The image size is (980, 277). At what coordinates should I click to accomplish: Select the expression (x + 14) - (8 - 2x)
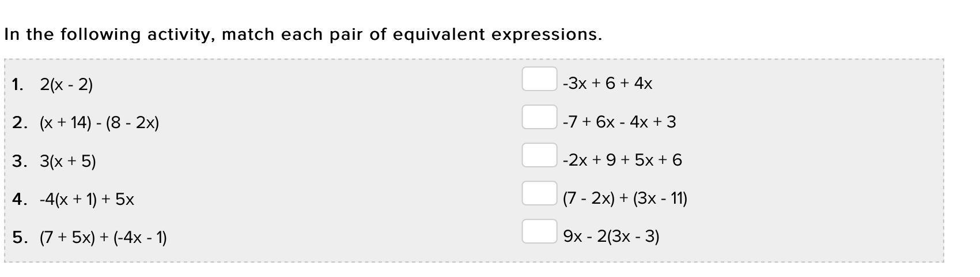click(99, 123)
